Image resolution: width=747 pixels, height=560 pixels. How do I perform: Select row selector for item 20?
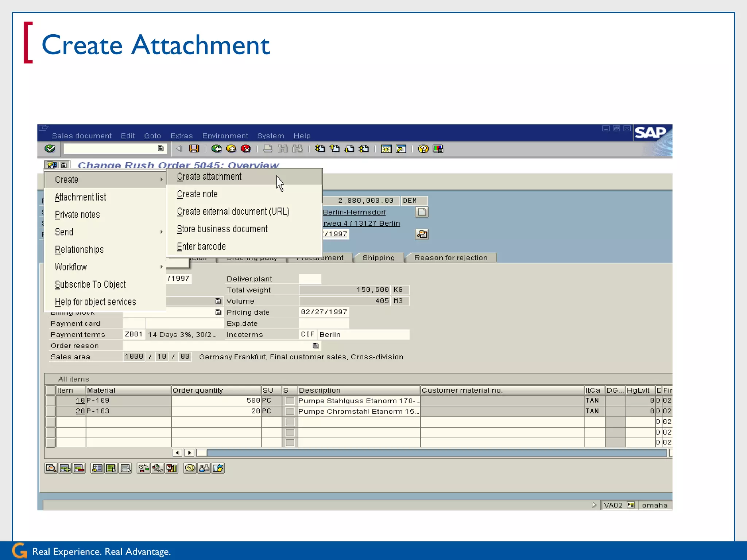[x=51, y=411]
